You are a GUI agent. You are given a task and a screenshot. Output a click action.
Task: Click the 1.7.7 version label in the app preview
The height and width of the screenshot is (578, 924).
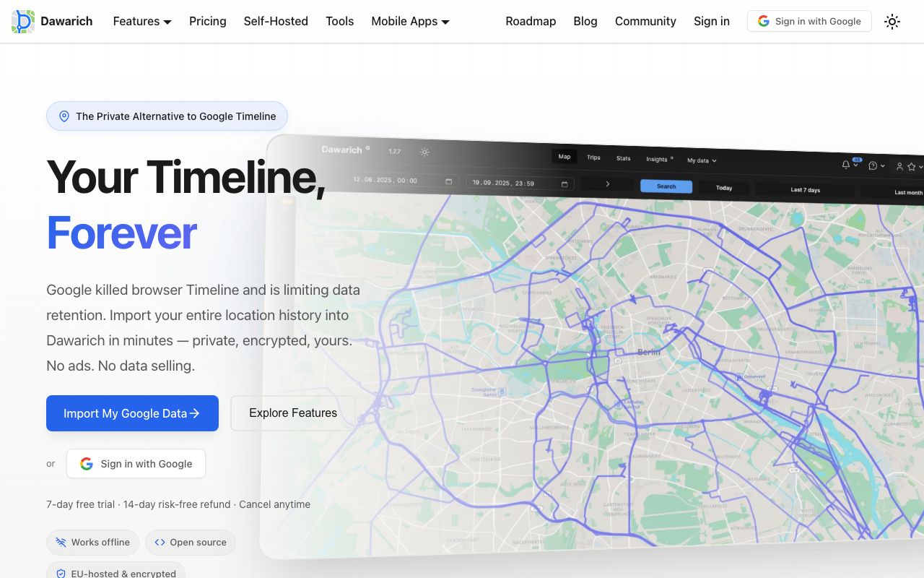(394, 151)
